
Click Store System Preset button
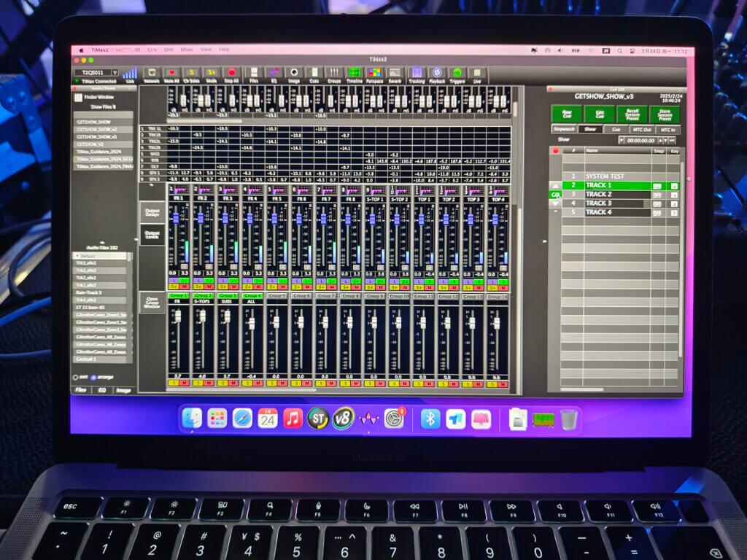point(665,114)
